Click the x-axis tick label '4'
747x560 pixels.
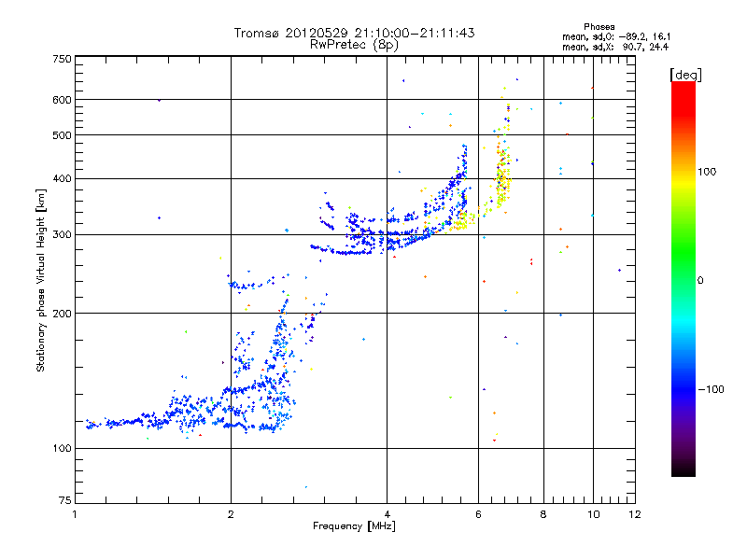pos(387,514)
